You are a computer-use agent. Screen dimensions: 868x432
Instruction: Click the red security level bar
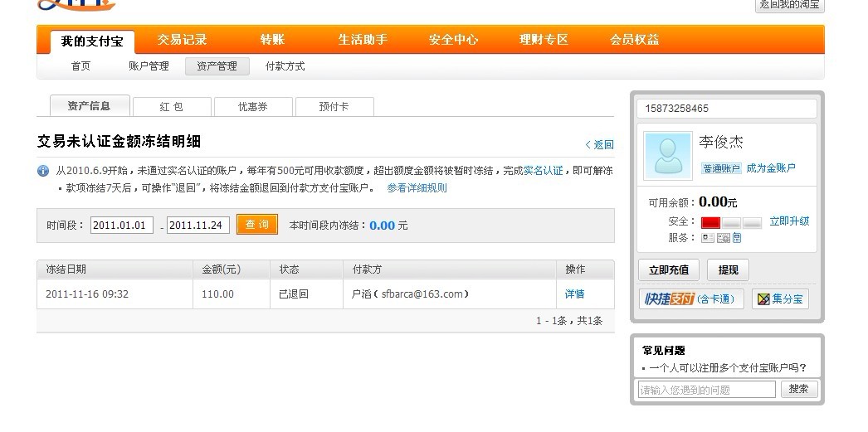click(x=710, y=222)
